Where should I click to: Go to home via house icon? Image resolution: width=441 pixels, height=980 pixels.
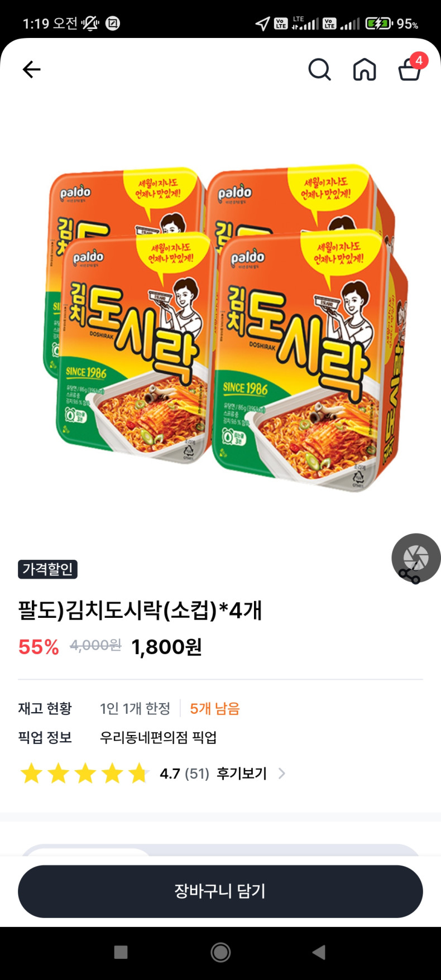(365, 70)
